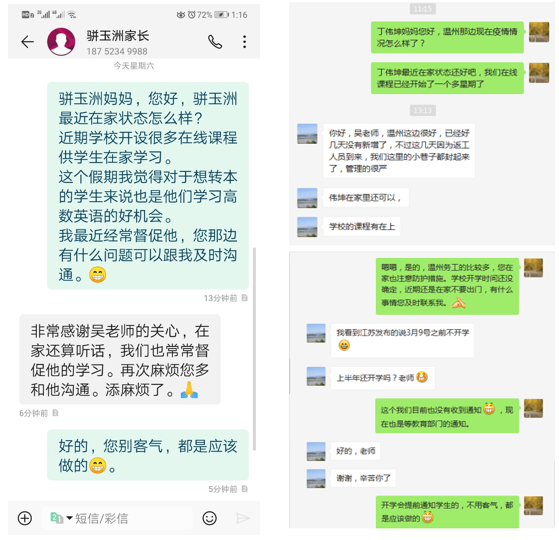Tap parent avatar beside 谢谢，辛苦你了
The image size is (559, 540).
tap(316, 478)
